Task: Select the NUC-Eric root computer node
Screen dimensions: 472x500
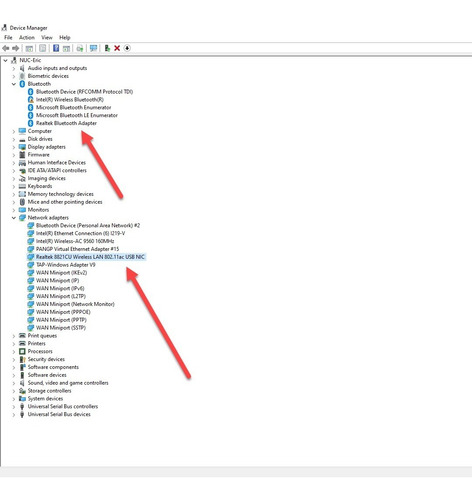Action: tap(30, 60)
